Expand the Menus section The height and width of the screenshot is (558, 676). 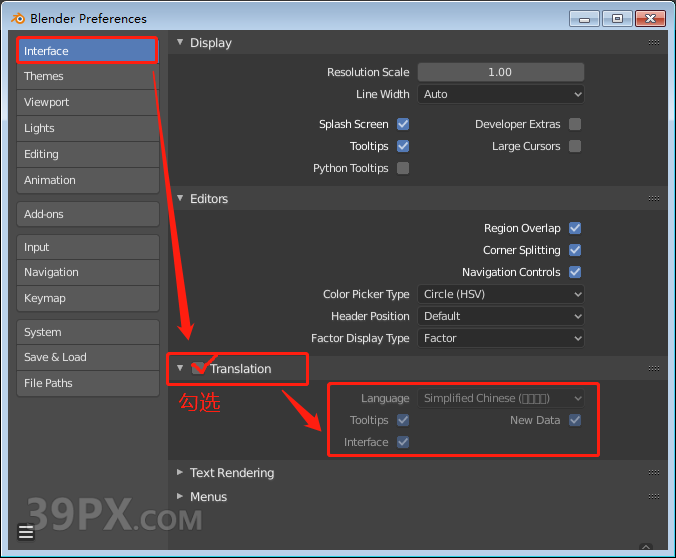(x=208, y=497)
